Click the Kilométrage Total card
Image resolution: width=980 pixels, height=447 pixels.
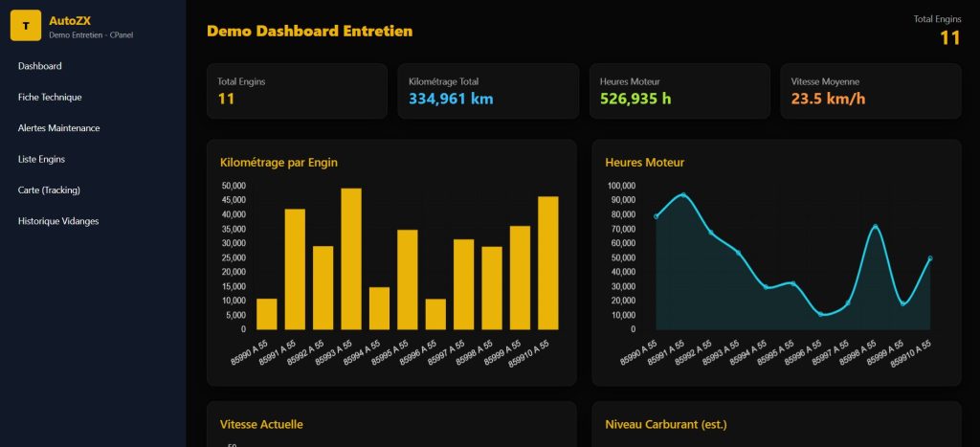(x=488, y=91)
